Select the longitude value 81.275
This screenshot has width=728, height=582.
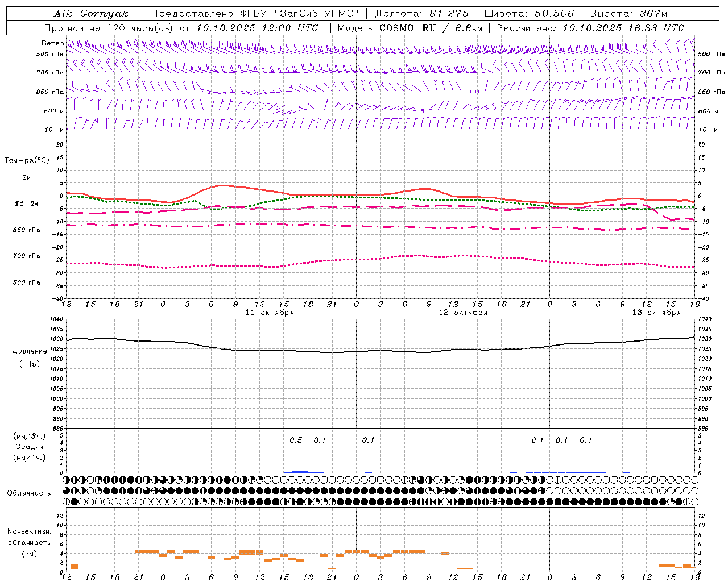(449, 14)
